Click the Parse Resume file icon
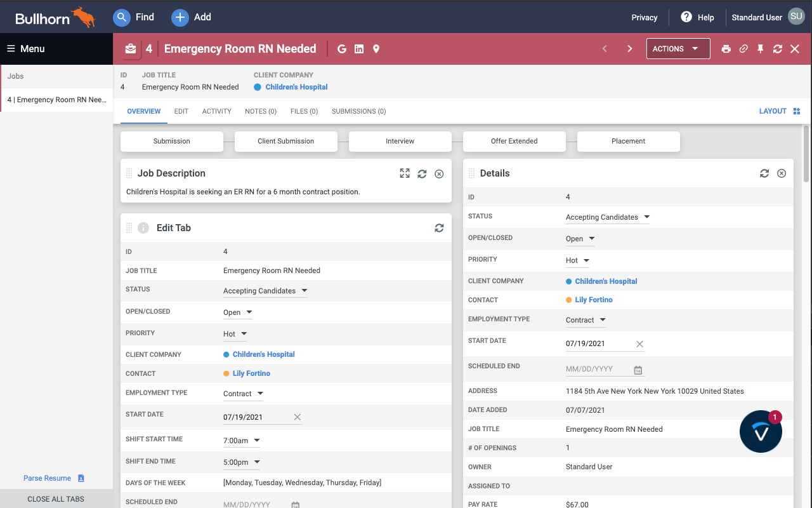812x508 pixels. [81, 478]
